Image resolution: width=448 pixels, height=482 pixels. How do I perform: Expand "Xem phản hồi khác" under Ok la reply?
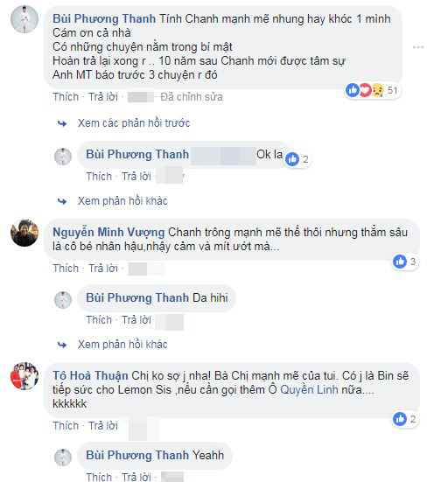122,201
